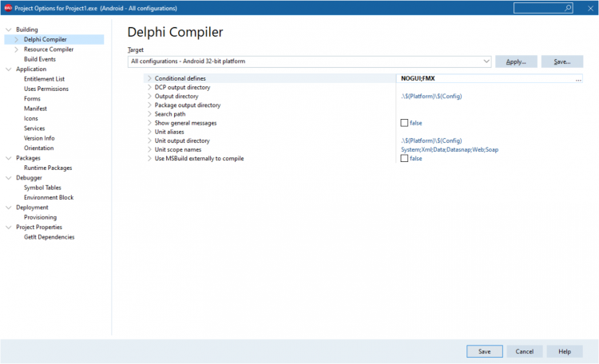Select Services in the tree

click(x=34, y=129)
